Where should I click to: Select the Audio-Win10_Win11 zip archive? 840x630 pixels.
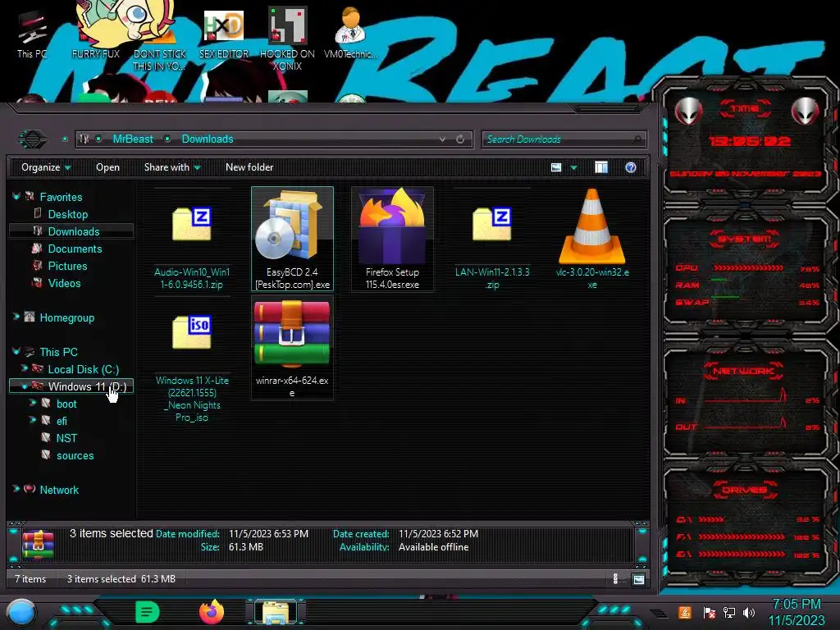pyautogui.click(x=192, y=239)
